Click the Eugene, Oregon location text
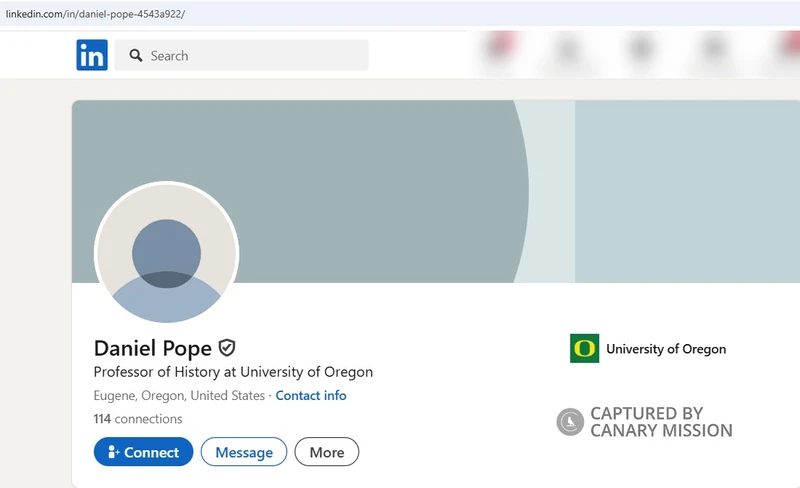The image size is (800, 488). pos(179,396)
